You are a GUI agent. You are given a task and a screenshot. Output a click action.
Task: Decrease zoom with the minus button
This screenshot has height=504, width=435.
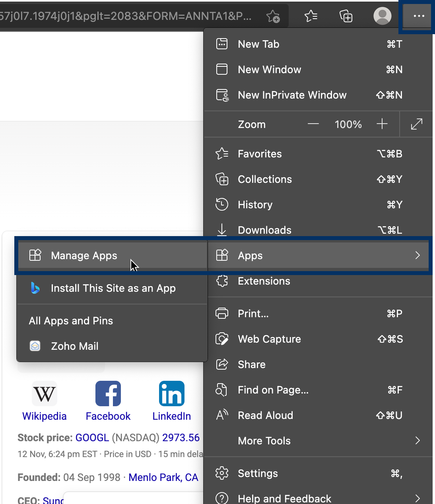313,124
